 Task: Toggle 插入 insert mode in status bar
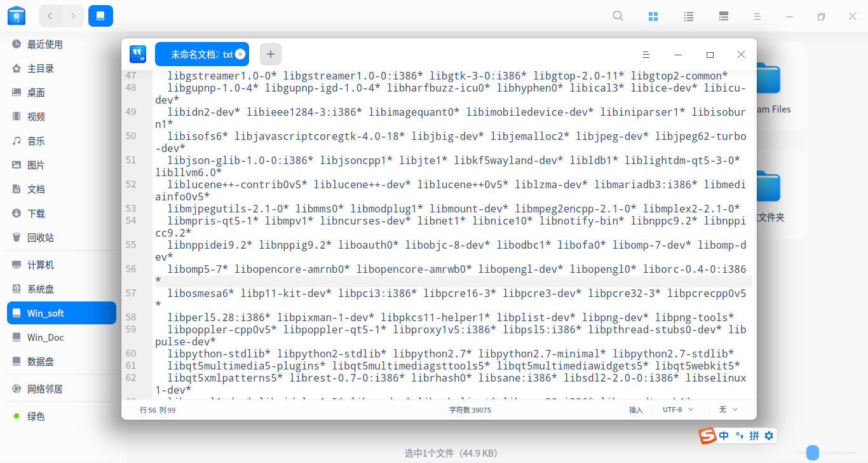coord(636,410)
